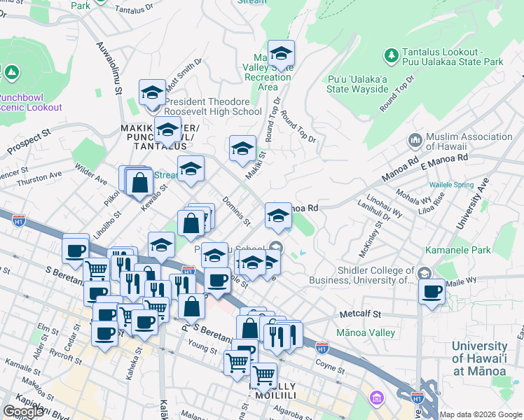Image resolution: width=524 pixels, height=420 pixels.
Task: Open the school marker beside the H1 shield
Action: [x=161, y=246]
